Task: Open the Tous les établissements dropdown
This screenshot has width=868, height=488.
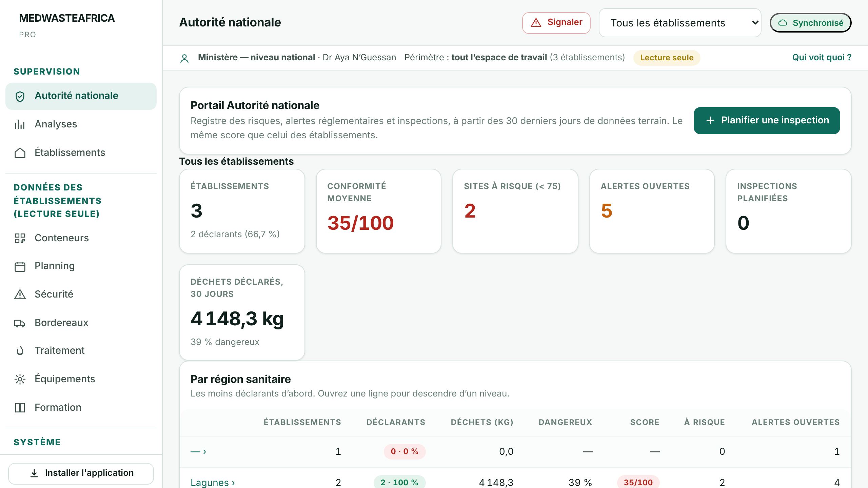Action: [x=680, y=23]
